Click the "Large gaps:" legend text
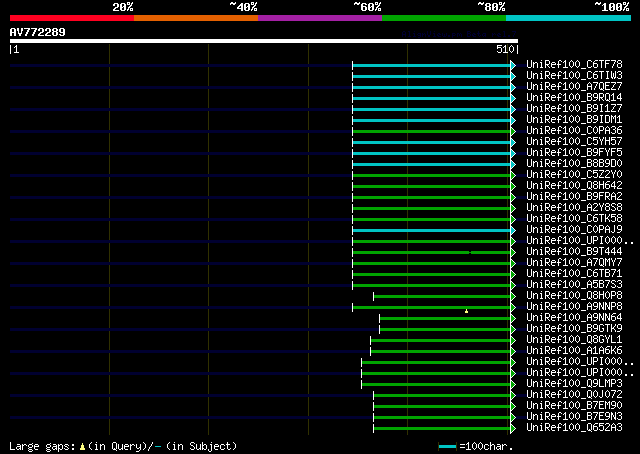 point(42,447)
